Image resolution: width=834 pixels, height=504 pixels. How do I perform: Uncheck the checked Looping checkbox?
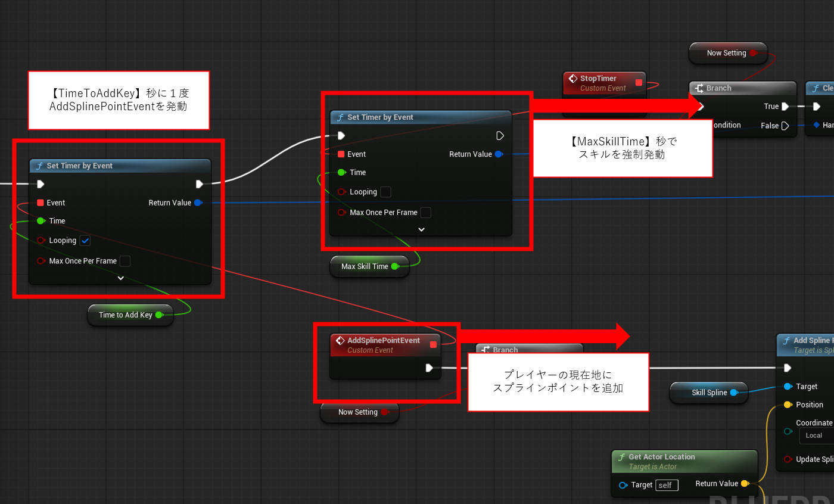[85, 241]
